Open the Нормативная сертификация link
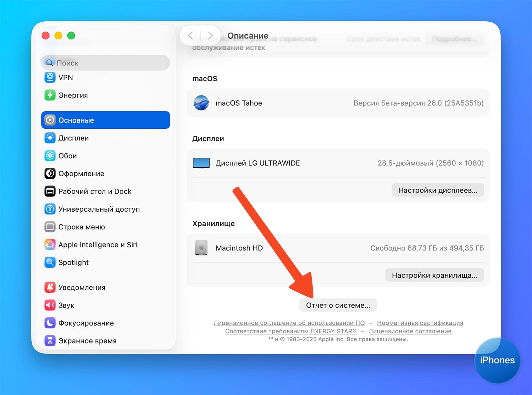The image size is (532, 395). 420,323
